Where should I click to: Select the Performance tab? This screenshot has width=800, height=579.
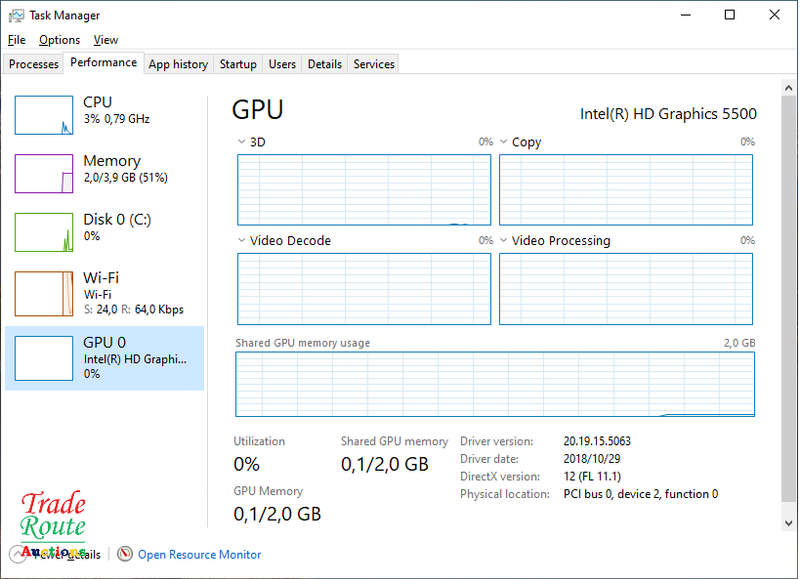pos(104,63)
